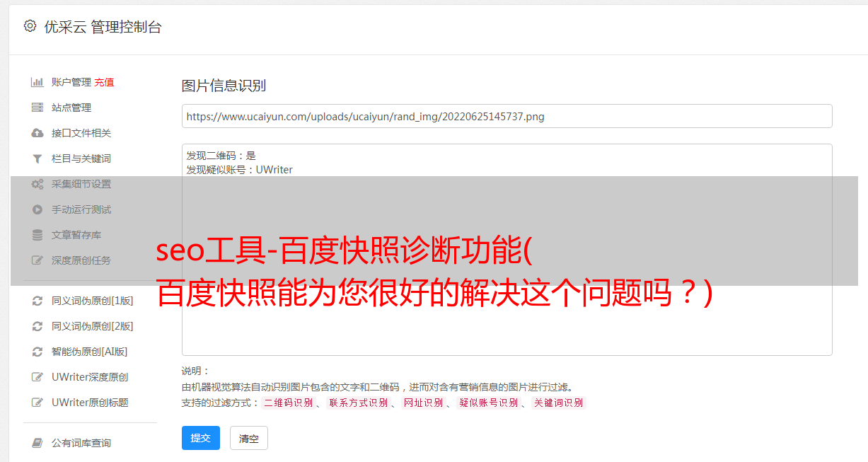Click the 图片信息识别 heading
This screenshot has height=462, width=868.
click(x=224, y=86)
